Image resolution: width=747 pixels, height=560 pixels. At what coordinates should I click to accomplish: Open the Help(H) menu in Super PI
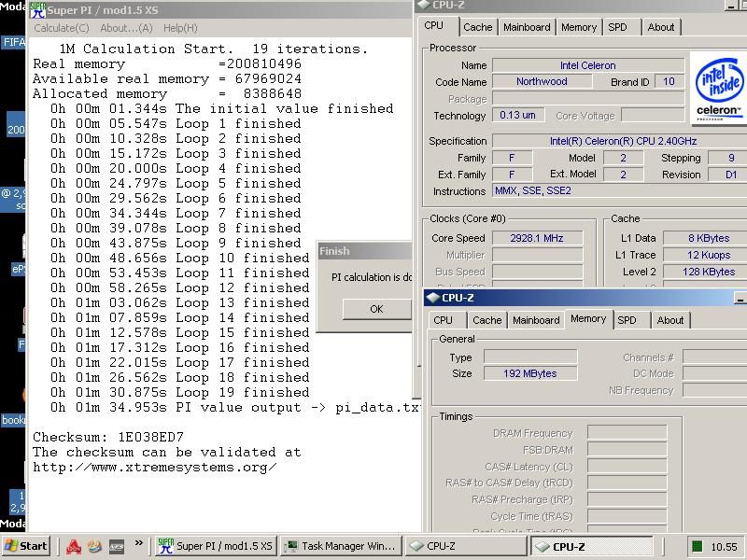point(180,28)
